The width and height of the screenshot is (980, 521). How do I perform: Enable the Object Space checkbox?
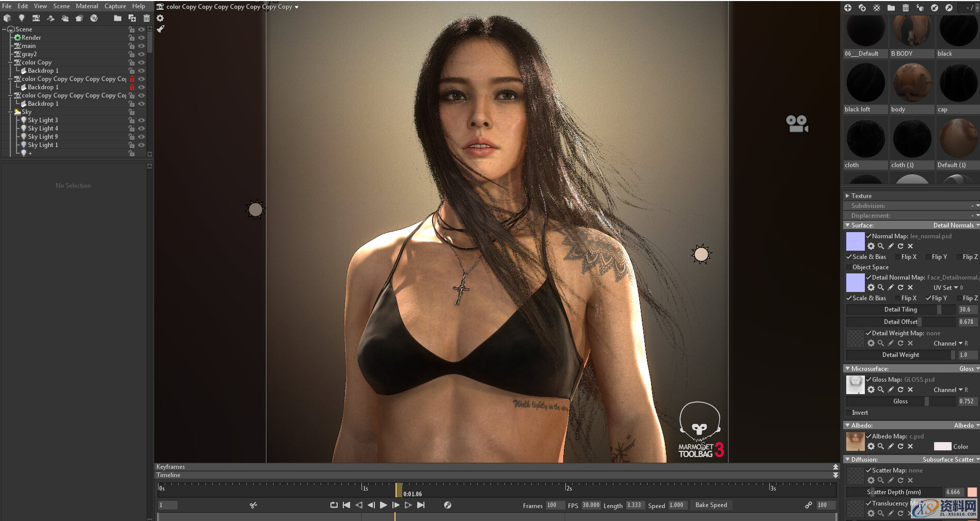[850, 267]
